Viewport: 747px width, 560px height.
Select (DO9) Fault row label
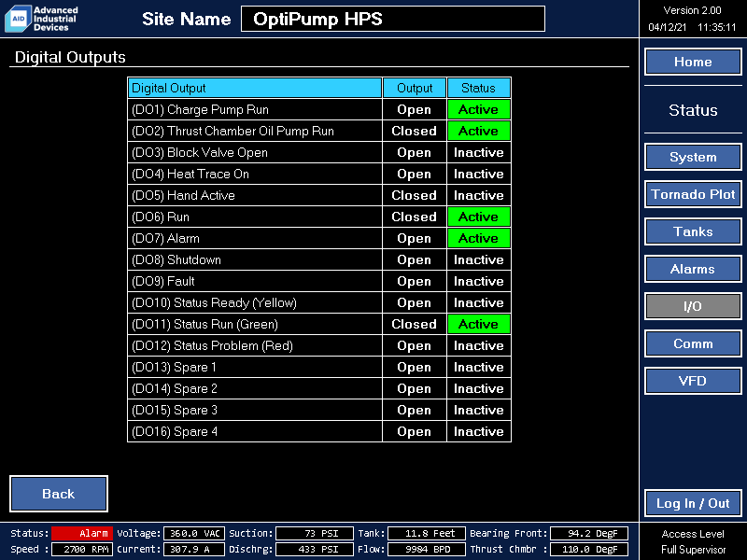tap(163, 282)
